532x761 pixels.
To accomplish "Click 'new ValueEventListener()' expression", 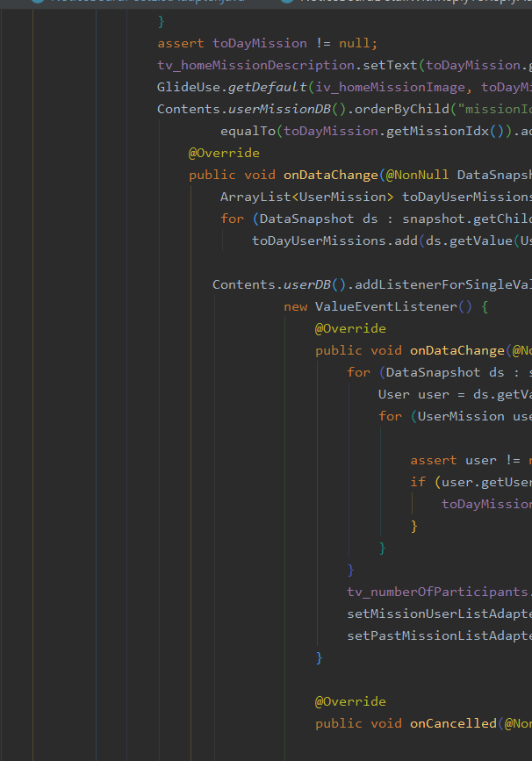I will pyautogui.click(x=377, y=306).
